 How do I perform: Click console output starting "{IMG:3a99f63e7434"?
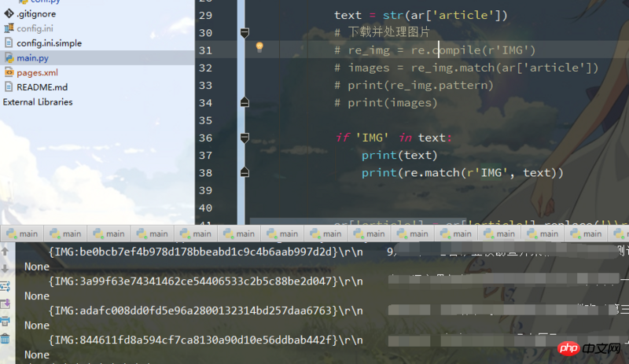coord(206,281)
